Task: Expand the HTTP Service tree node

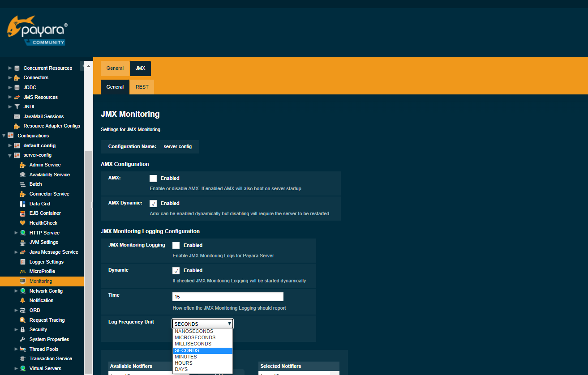Action: coord(16,233)
